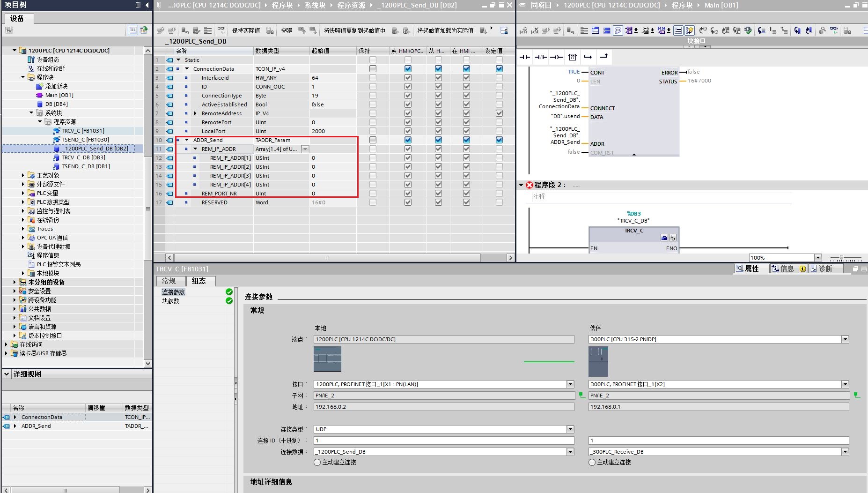Screen dimensions: 868x493
Task: Click the local 连接 ID input field
Action: [444, 441]
